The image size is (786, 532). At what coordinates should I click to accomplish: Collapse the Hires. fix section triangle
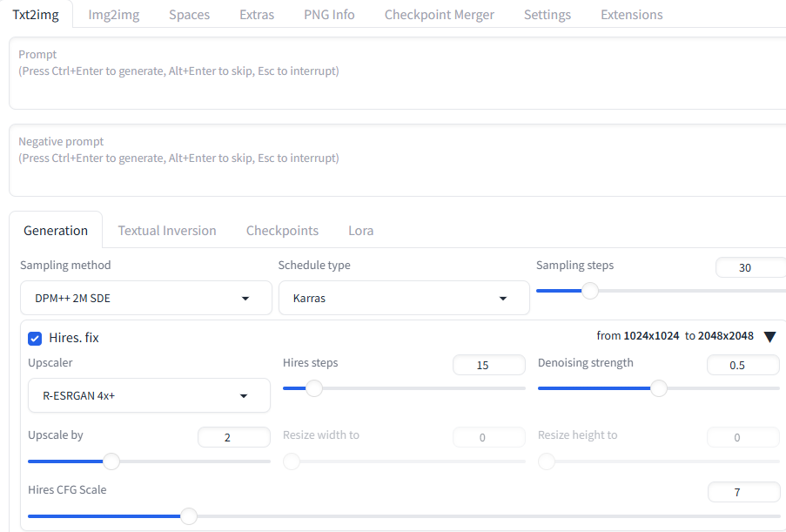[x=770, y=336]
